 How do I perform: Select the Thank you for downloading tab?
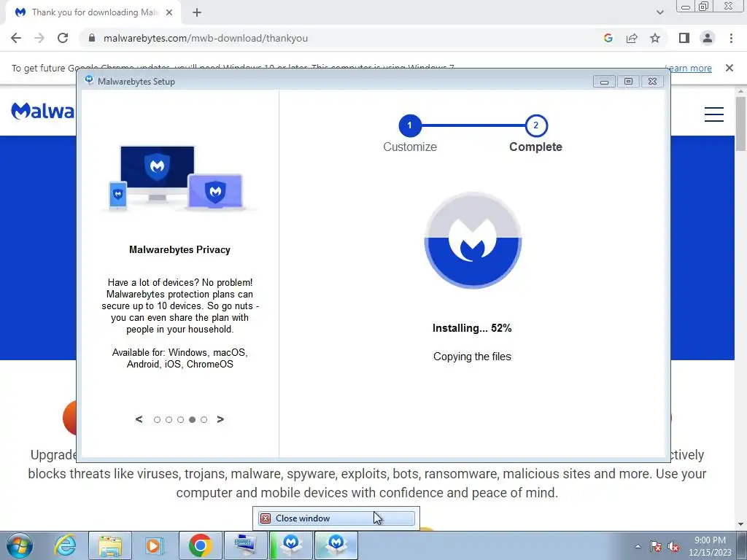pos(94,13)
